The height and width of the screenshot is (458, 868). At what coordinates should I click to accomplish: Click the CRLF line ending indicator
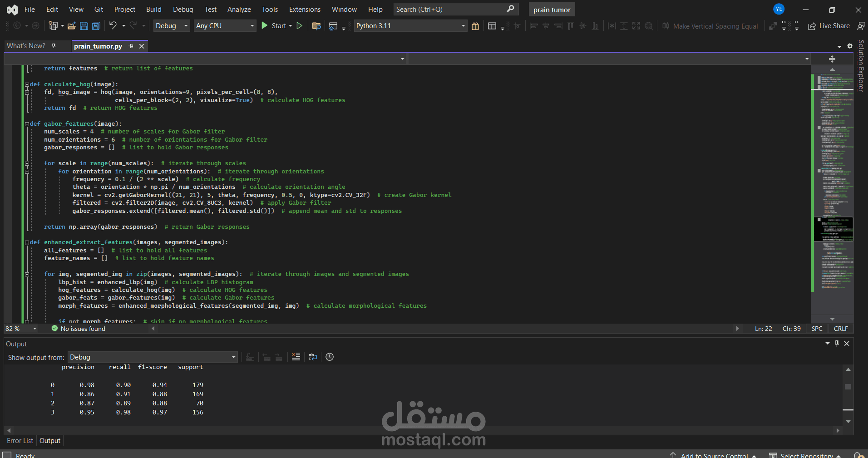coord(841,329)
